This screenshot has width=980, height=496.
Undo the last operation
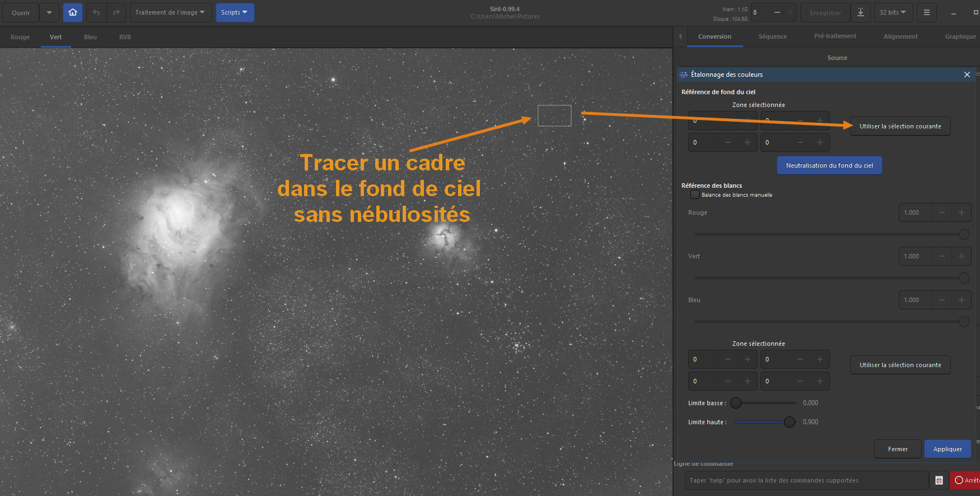click(x=96, y=12)
